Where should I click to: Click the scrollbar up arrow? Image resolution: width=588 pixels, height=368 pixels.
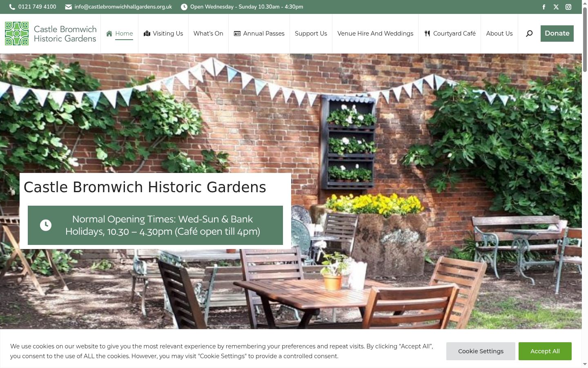[585, 3]
